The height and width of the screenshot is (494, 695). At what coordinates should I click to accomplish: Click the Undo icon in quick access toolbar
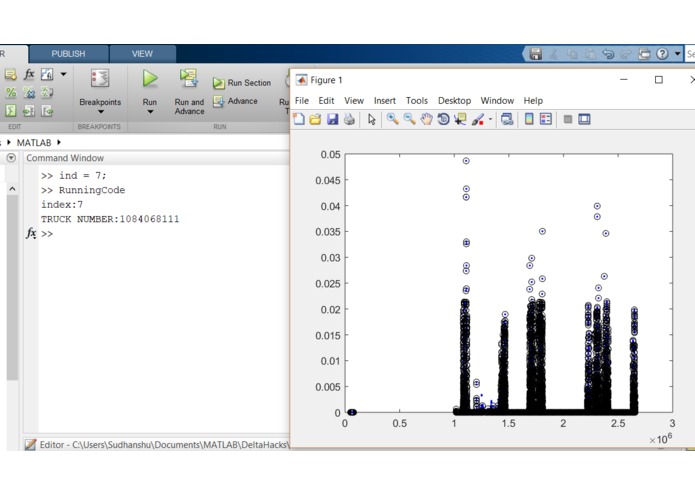click(608, 54)
